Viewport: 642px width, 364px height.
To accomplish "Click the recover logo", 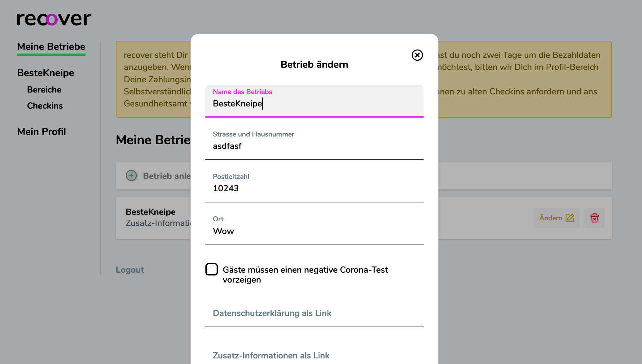I will 53,19.
